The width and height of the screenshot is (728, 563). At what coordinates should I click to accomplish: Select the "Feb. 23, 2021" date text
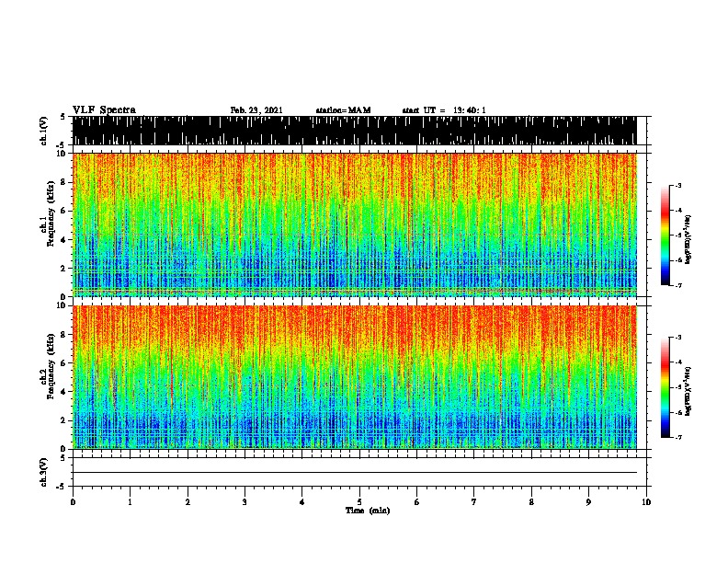point(256,110)
